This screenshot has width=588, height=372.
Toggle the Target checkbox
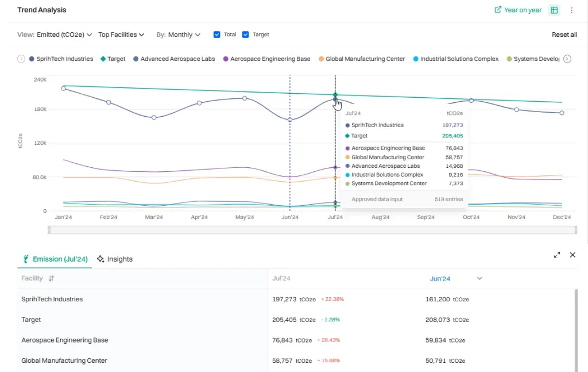[246, 34]
